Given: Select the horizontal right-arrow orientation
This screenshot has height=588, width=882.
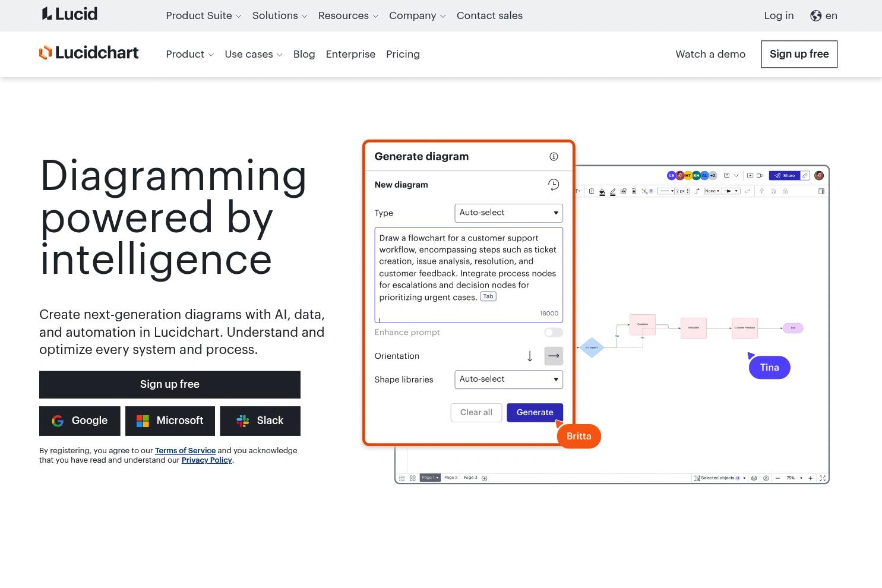Looking at the screenshot, I should click(554, 356).
